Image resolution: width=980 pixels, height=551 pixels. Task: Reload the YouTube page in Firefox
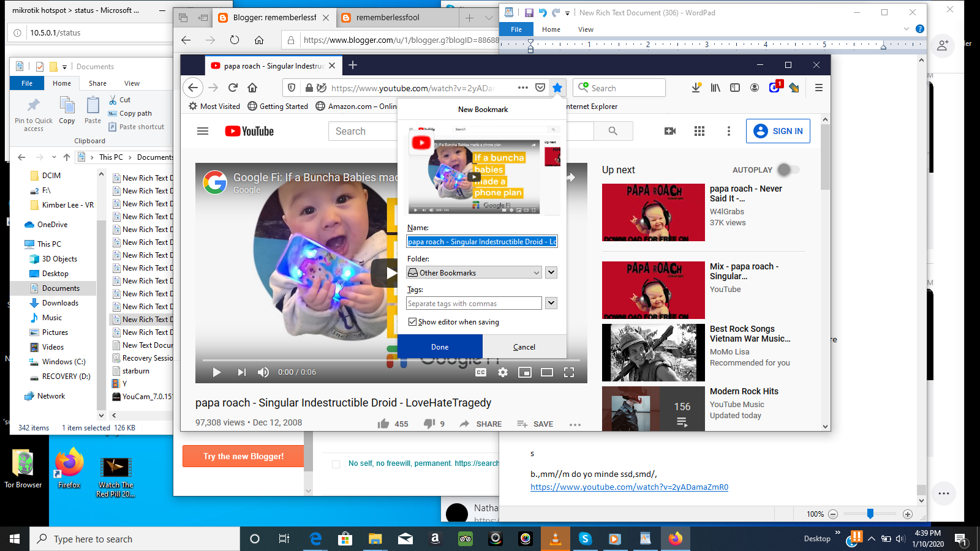233,88
